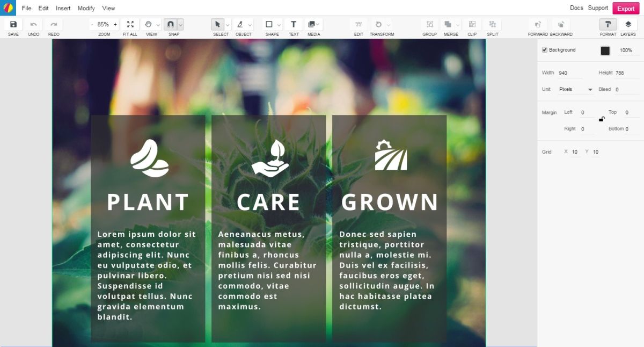644x347 pixels.
Task: Click the Merge icon
Action: 448,24
